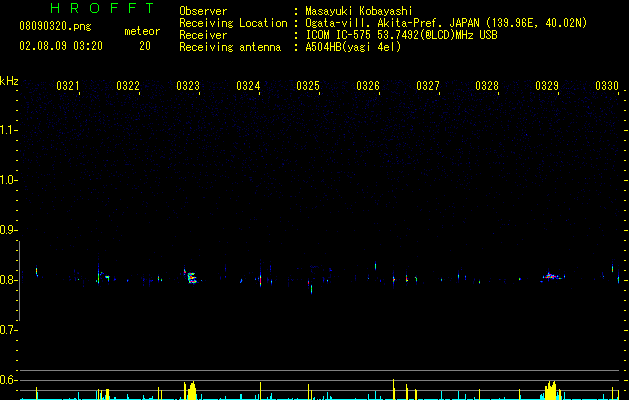The width and height of the screenshot is (629, 400).
Task: Click the 0321 time marker
Action: pyautogui.click(x=68, y=86)
